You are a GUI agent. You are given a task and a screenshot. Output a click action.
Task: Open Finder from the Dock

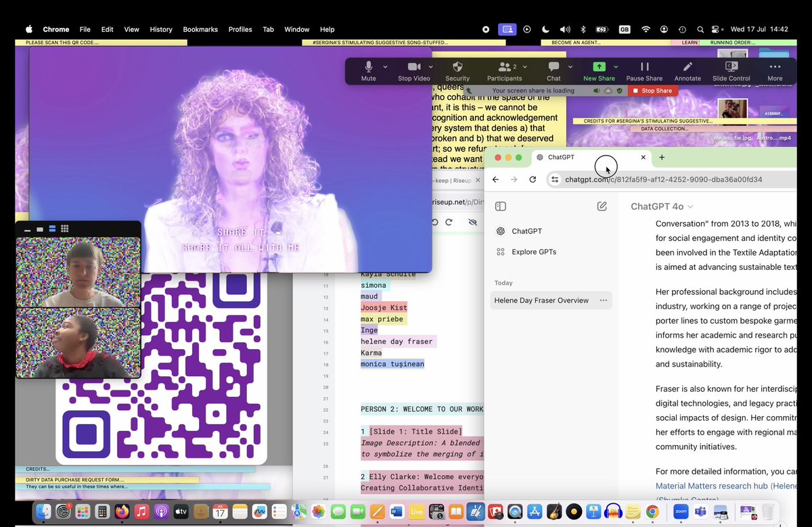tap(43, 511)
